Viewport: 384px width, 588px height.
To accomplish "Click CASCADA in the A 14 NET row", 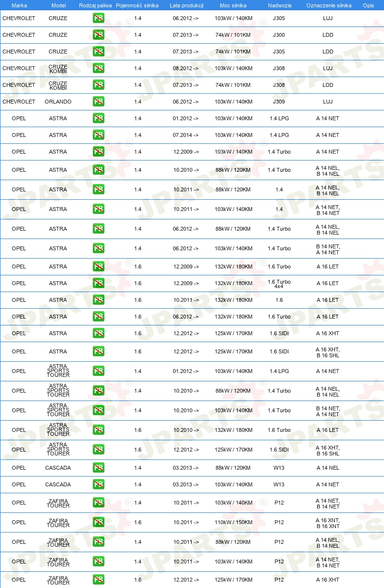I will tap(58, 484).
